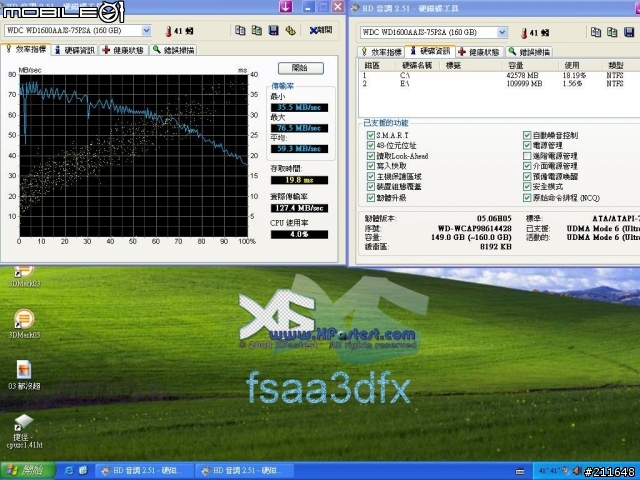
Task: Click firmware version value 05.06H05
Action: coord(494,219)
